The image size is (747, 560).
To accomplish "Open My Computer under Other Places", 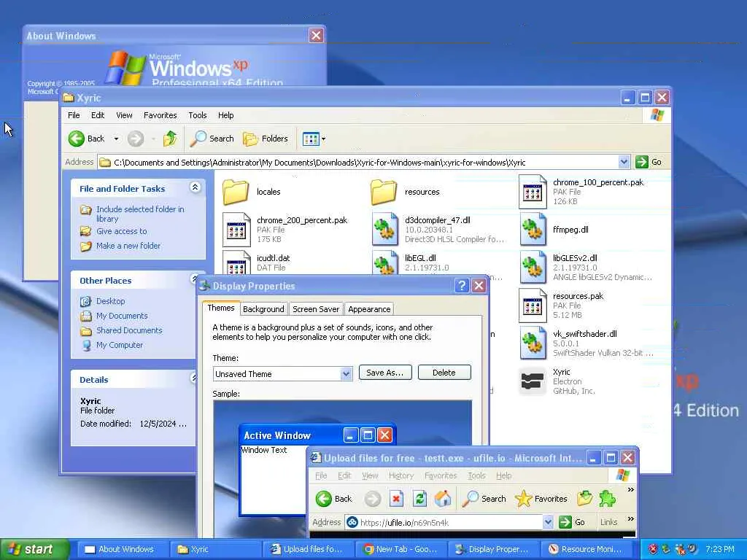I will click(119, 345).
